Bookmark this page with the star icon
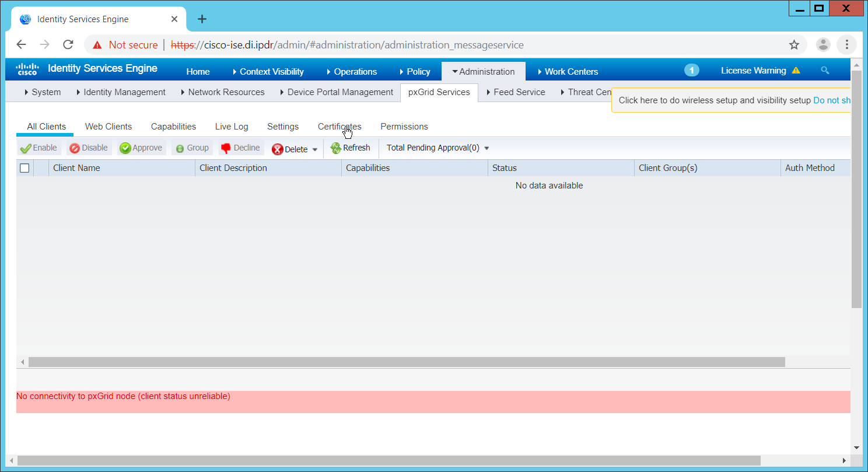 (x=794, y=45)
